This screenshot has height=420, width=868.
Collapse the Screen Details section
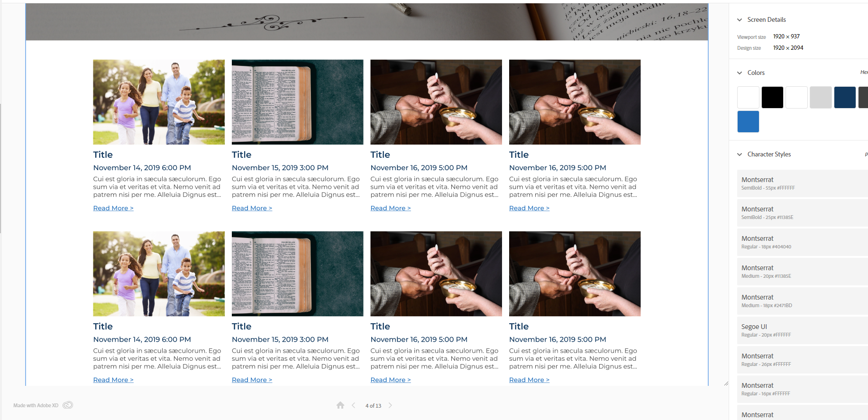[740, 20]
